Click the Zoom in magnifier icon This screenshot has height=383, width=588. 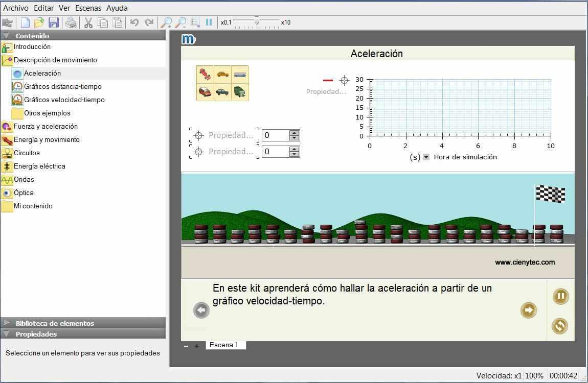166,22
